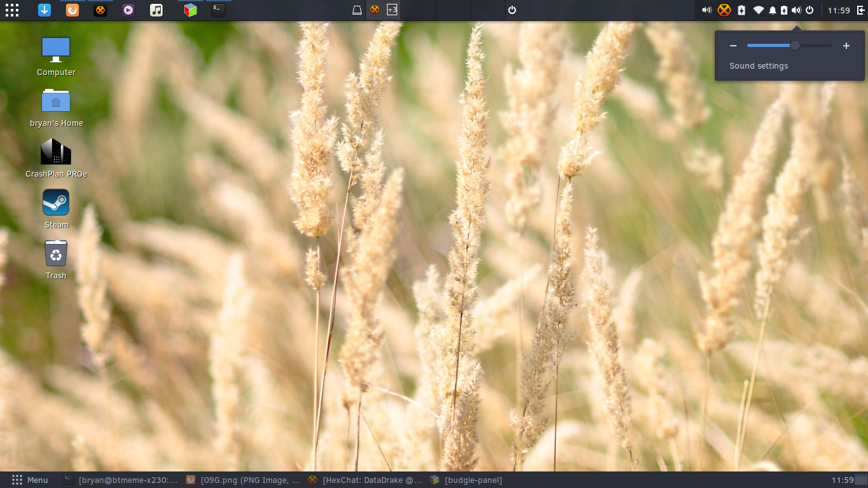The width and height of the screenshot is (868, 488).
Task: Click the battery icon right of the bell
Action: pyautogui.click(x=784, y=10)
